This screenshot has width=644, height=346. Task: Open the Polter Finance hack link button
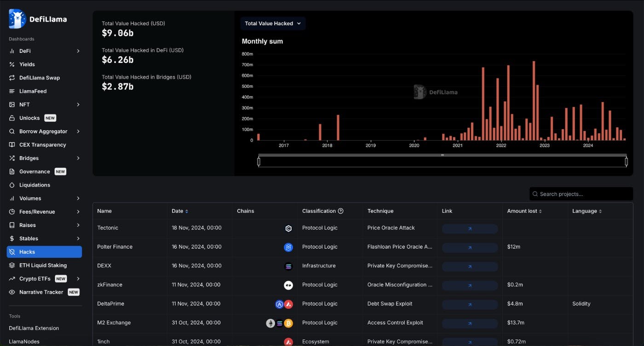point(470,248)
